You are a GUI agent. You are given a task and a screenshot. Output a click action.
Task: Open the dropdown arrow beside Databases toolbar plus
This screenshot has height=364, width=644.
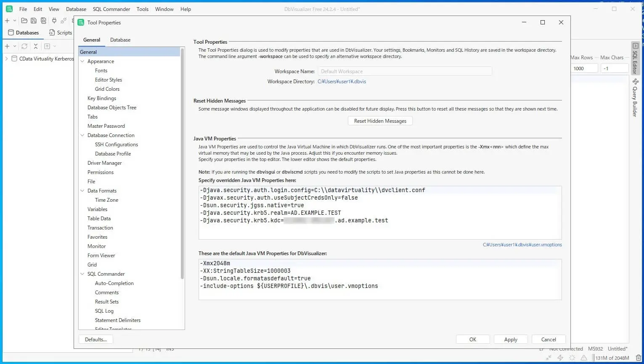(x=15, y=46)
